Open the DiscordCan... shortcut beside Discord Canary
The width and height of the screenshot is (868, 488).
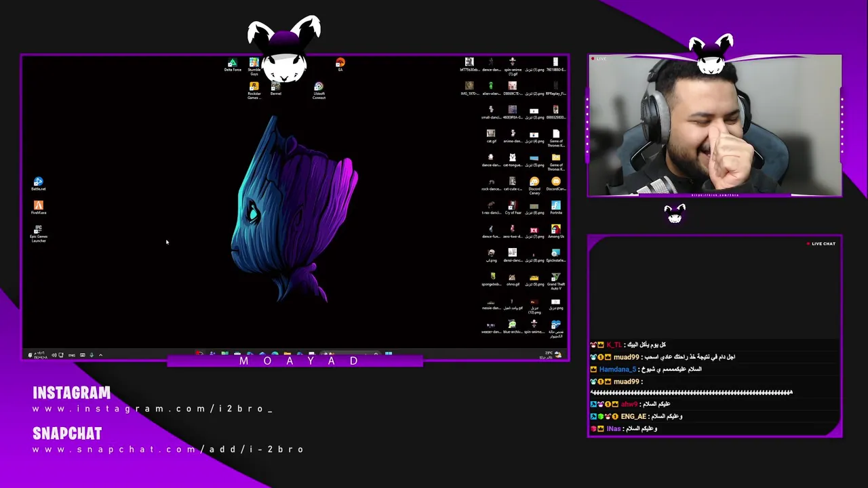tap(556, 184)
